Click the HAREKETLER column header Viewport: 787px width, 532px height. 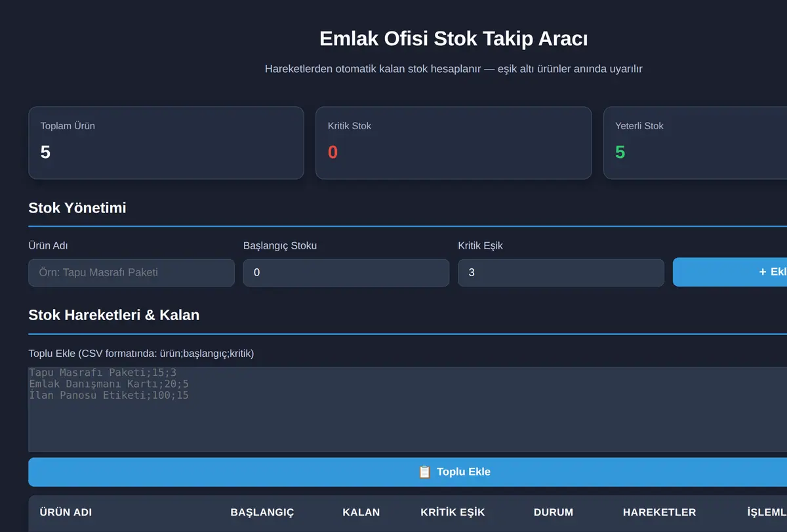pos(659,512)
